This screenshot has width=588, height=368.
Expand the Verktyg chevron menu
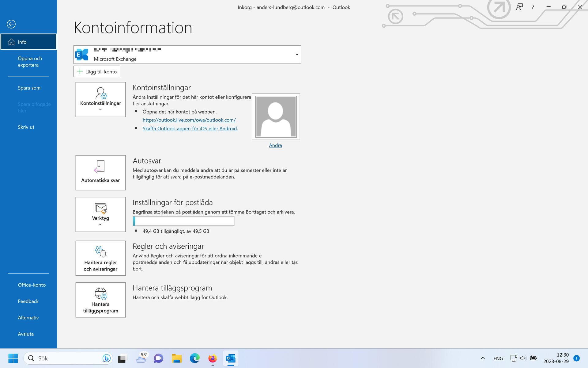click(100, 224)
